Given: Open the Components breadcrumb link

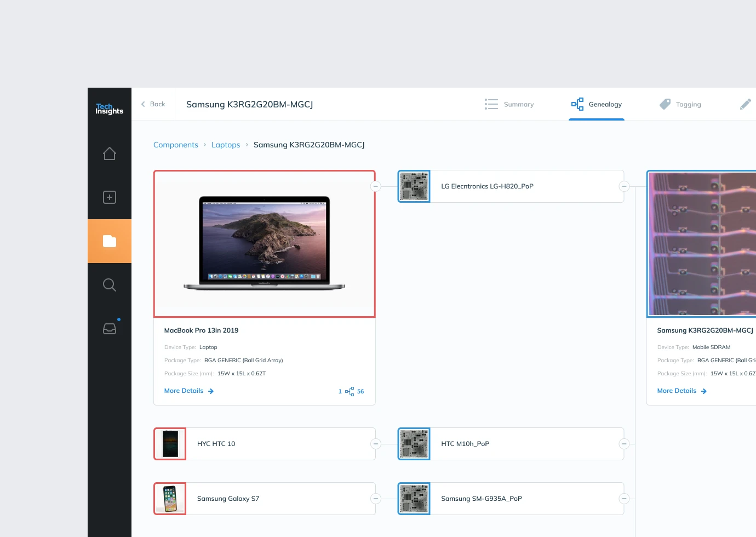Looking at the screenshot, I should tap(175, 145).
